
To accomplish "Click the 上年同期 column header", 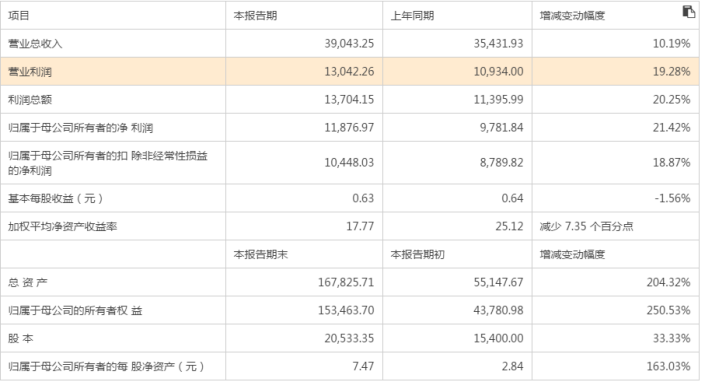I will click(x=412, y=16).
